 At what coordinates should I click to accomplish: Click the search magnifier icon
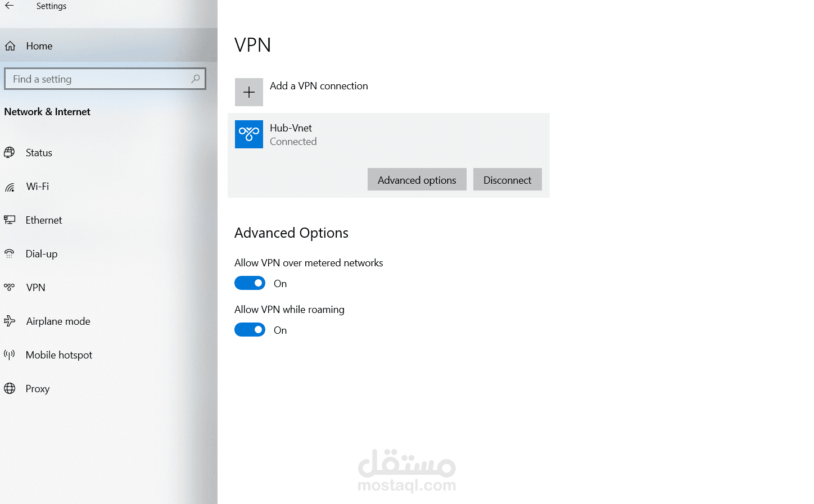click(x=195, y=79)
